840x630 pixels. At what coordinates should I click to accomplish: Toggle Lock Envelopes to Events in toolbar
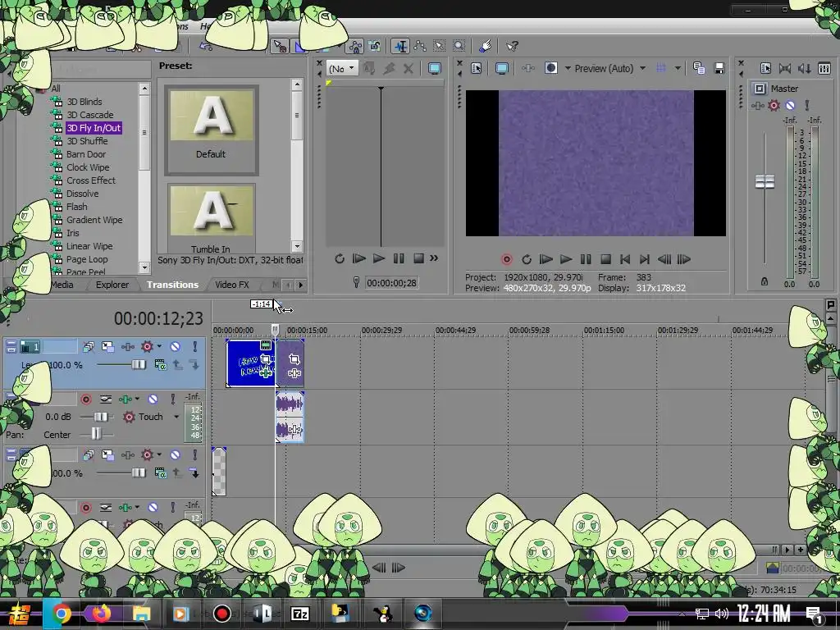(x=354, y=47)
